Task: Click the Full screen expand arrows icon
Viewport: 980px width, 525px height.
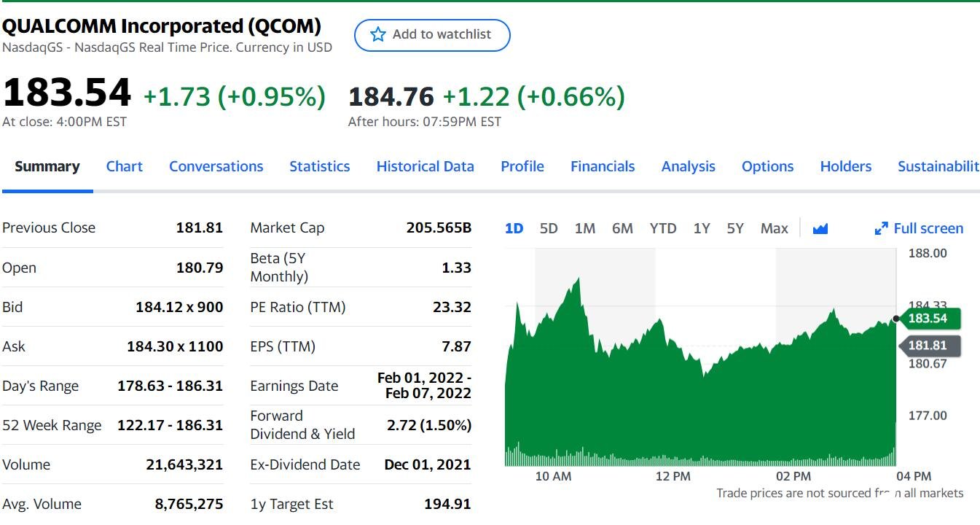Action: pos(882,229)
